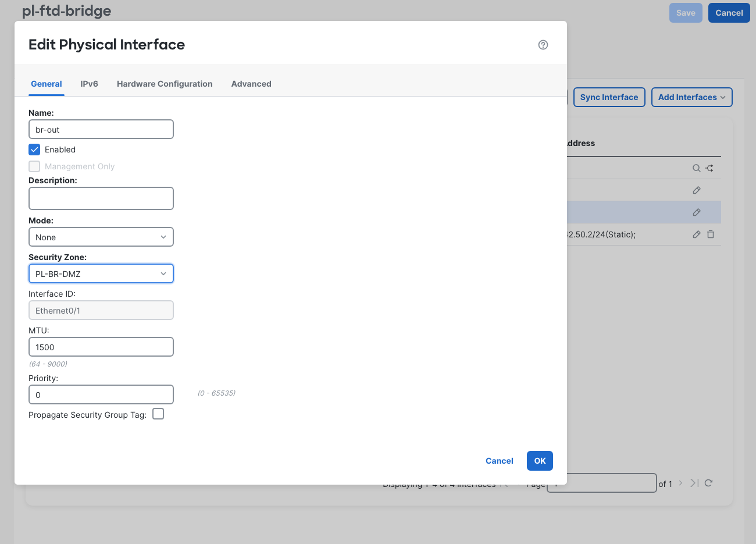
Task: Focus the Name field containing br-out
Action: pos(101,129)
